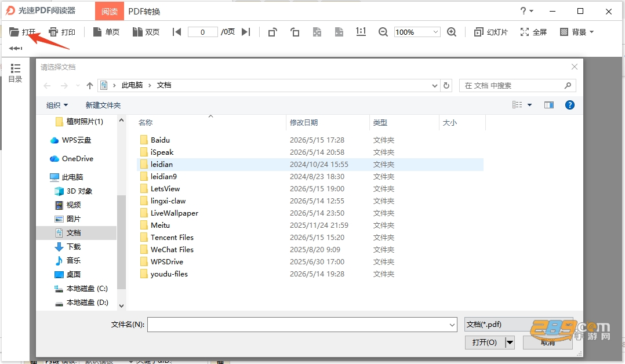Screen dimensions: 625x364
Task: Click the Print toolbar button
Action: 62,32
